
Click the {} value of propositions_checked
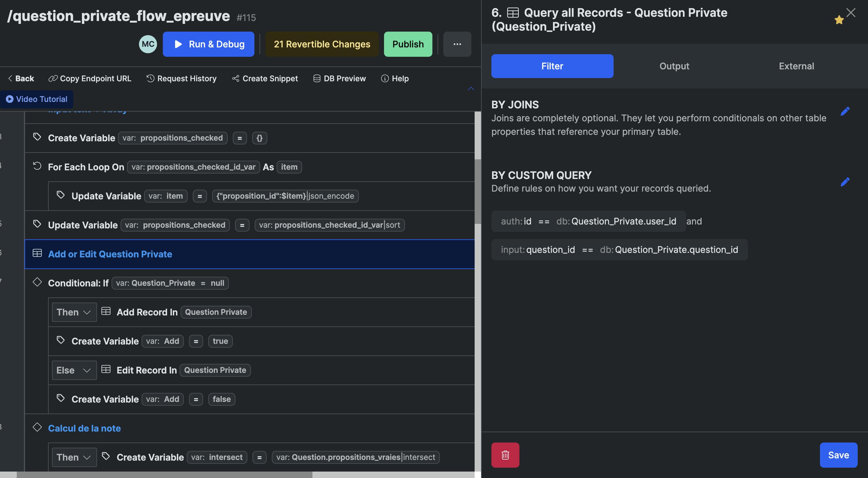point(260,138)
